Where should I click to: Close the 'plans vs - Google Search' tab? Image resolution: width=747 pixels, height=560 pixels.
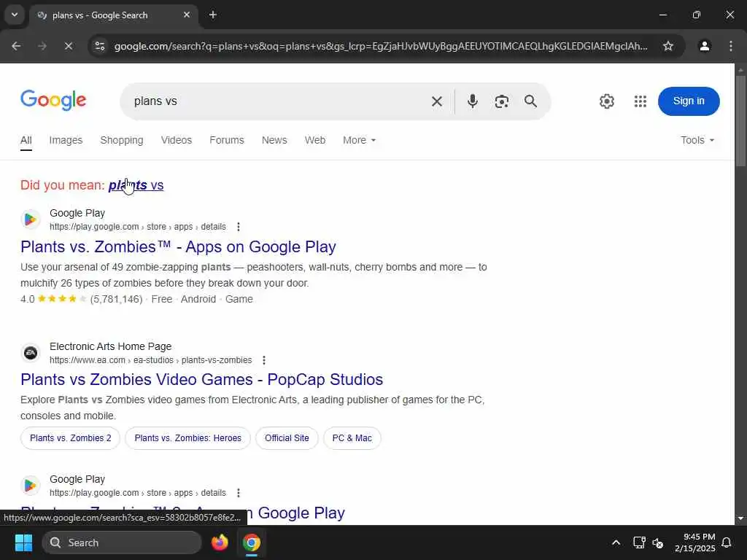(x=186, y=15)
